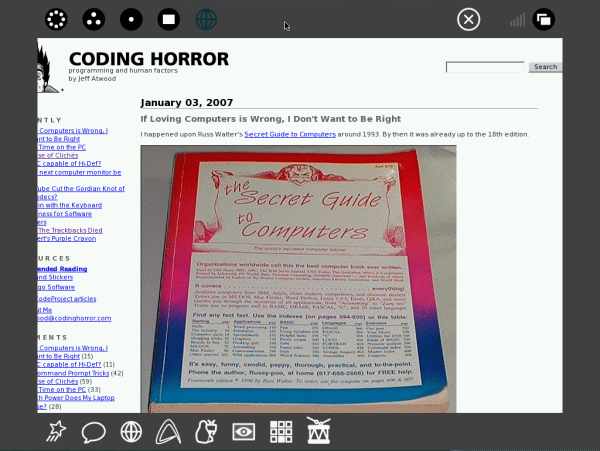Open 'se of Clichés' link with count 59
Screen dimensions: 600x451
click(x=58, y=381)
